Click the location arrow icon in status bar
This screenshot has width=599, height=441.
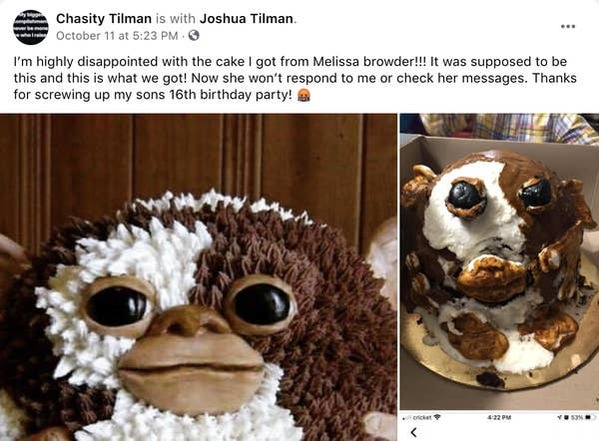tap(559, 417)
